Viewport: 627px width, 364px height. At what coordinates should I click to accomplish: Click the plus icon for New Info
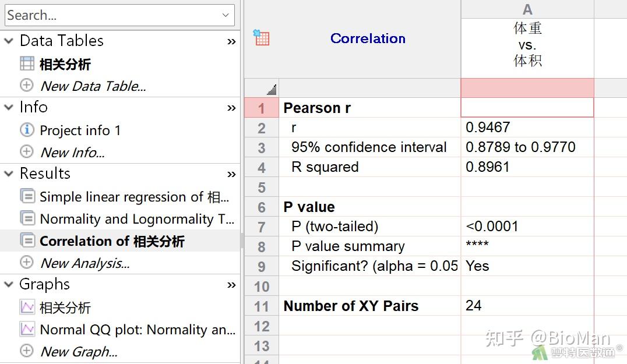click(x=27, y=152)
